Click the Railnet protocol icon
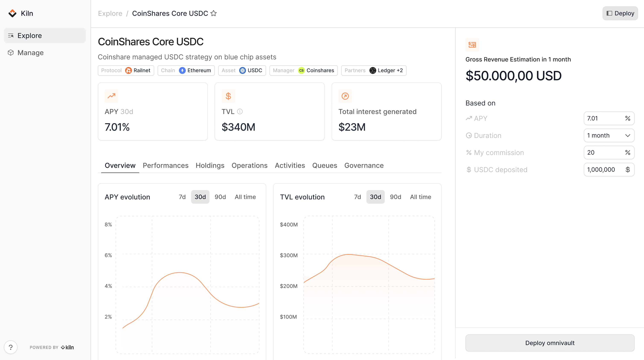This screenshot has height=360, width=644. [128, 70]
